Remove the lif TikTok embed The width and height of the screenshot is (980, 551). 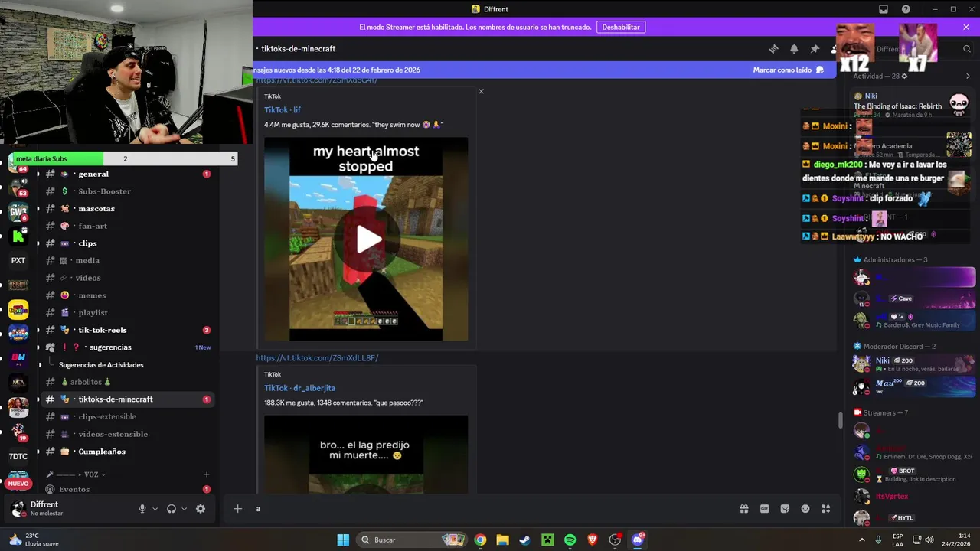[x=481, y=91]
